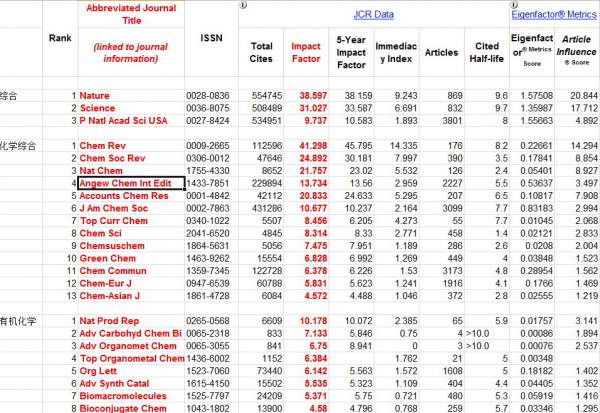Select the ISSN column header
The height and width of the screenshot is (413, 600).
click(211, 38)
